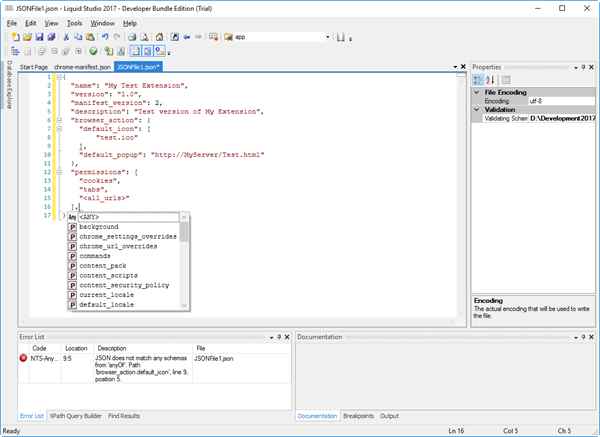Click the Print Preview icon
Viewport: 600px width, 437px height.
[144, 37]
